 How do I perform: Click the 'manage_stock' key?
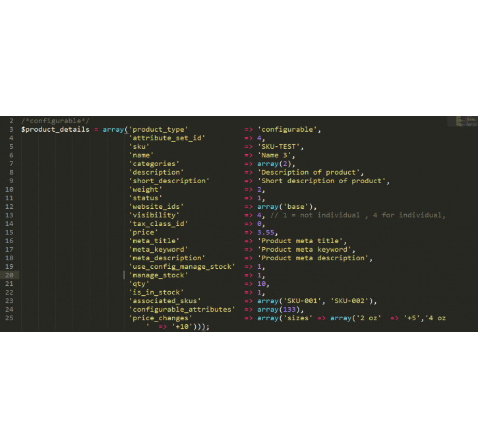tap(158, 275)
